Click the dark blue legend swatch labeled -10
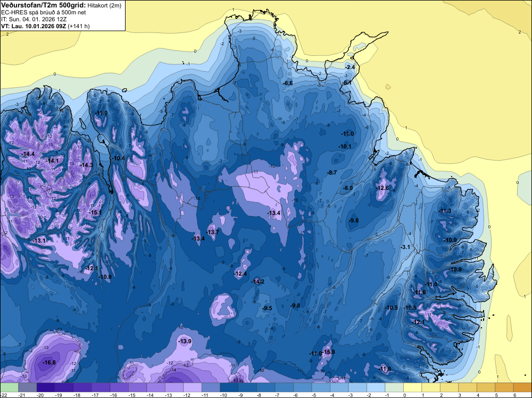The image size is (532, 398). [x=229, y=387]
